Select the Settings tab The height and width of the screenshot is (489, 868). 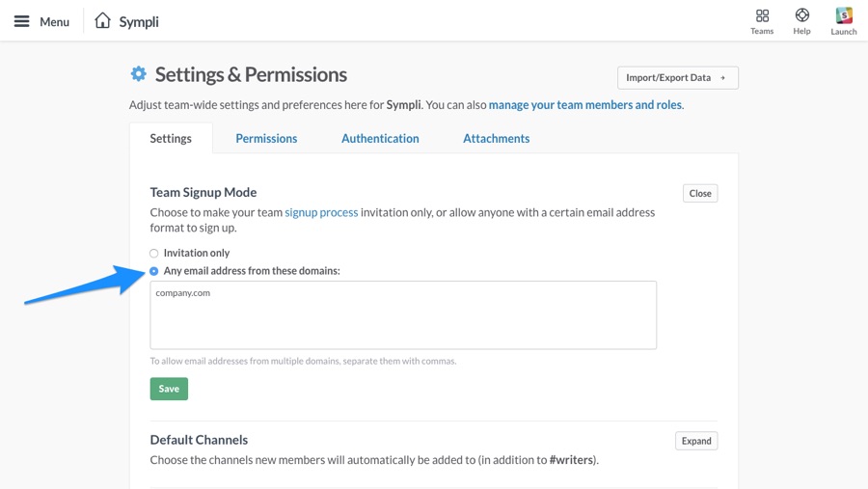pyautogui.click(x=171, y=139)
